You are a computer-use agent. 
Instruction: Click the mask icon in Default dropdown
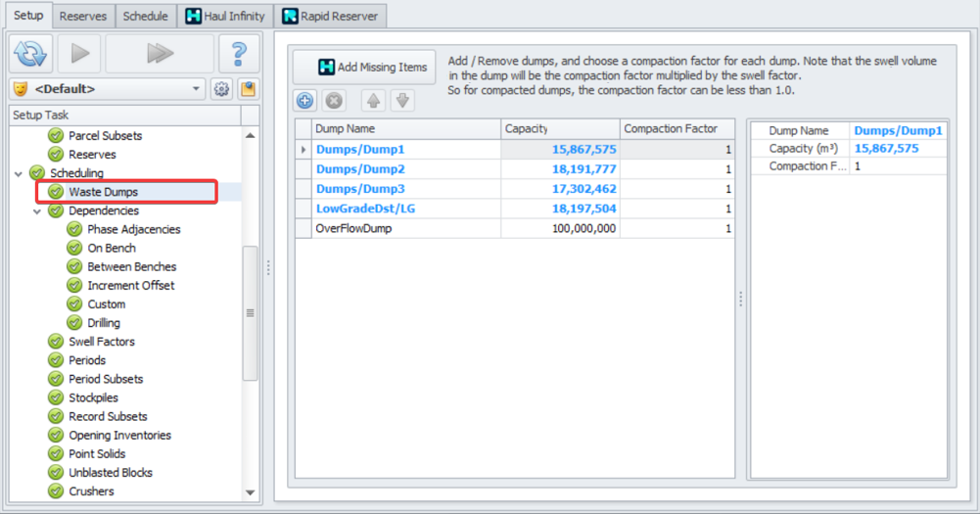pyautogui.click(x=21, y=89)
